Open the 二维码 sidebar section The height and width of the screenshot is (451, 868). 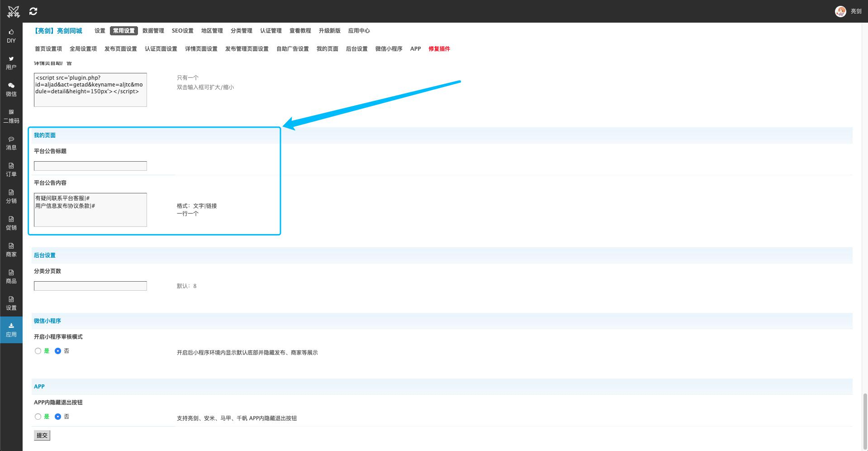click(x=11, y=116)
